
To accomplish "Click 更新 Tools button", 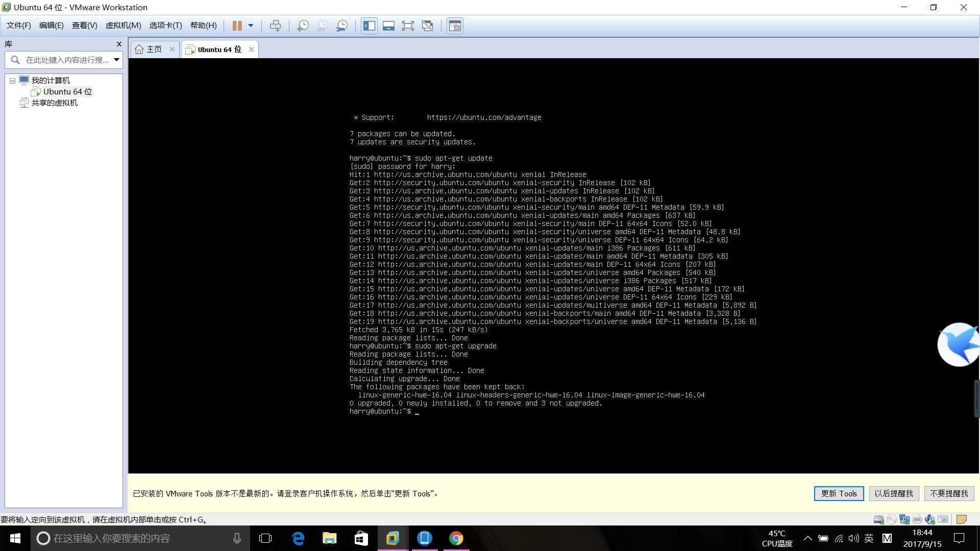I will click(x=839, y=493).
